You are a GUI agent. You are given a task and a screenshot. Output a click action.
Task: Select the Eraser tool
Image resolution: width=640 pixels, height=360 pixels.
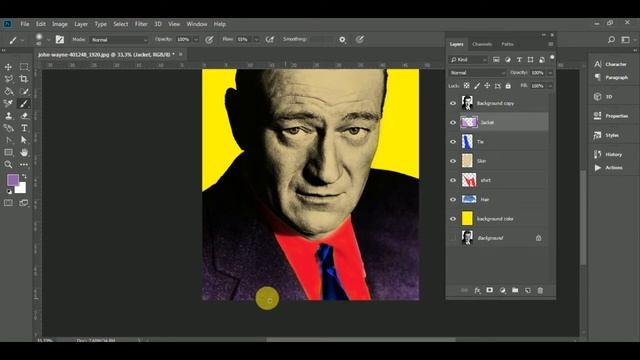pyautogui.click(x=24, y=116)
